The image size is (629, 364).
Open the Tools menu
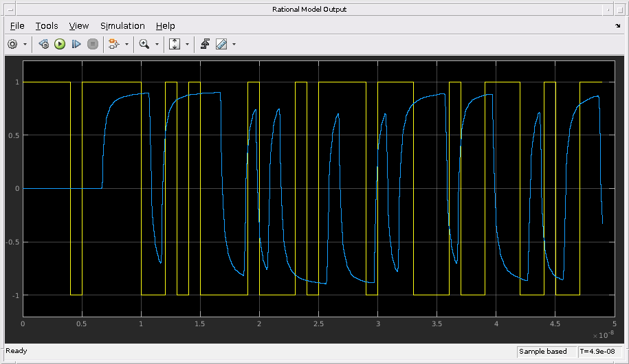[x=47, y=25]
